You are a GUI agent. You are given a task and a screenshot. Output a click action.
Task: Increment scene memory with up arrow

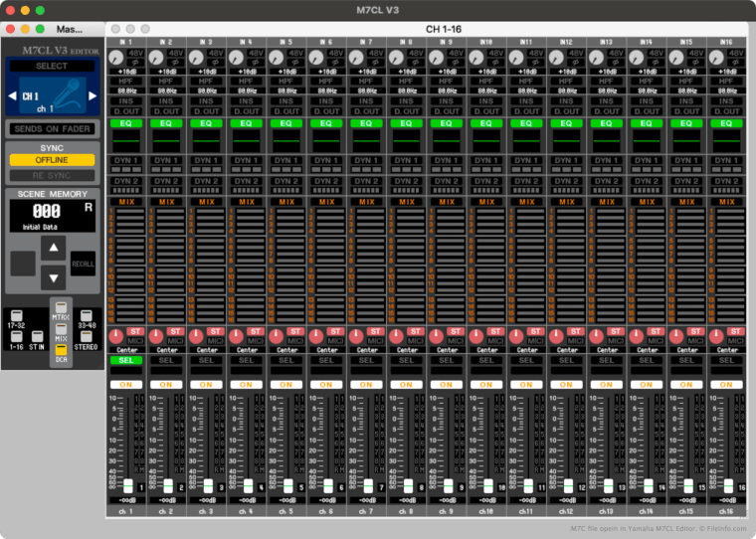[x=53, y=247]
